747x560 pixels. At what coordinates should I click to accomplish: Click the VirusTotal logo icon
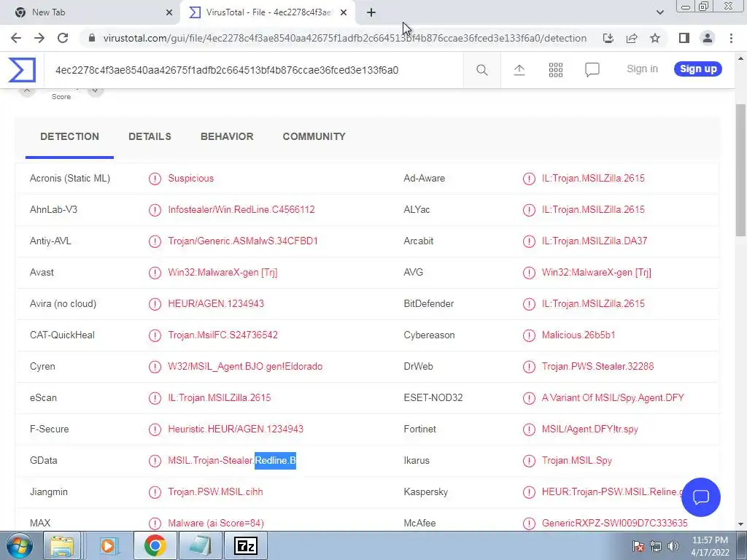coord(22,70)
